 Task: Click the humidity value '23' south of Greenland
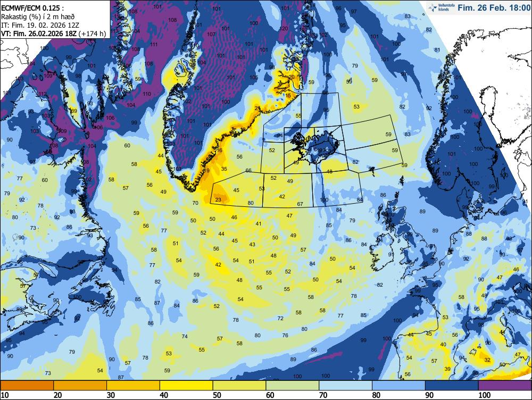[x=218, y=200]
